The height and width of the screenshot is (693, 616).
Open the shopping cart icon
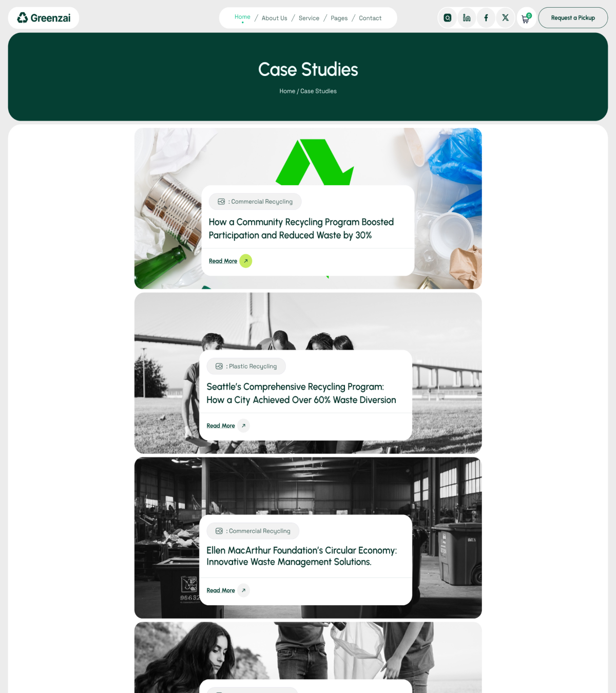(526, 18)
